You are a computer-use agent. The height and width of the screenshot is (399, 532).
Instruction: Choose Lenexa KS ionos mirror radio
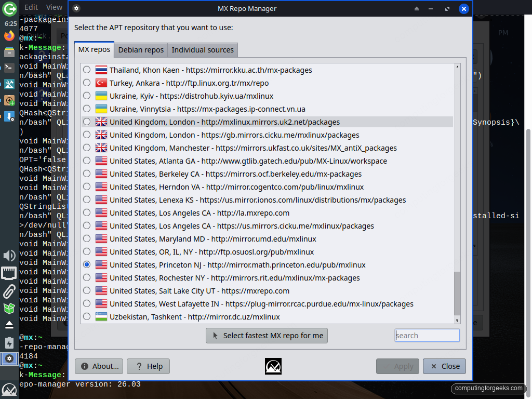87,199
